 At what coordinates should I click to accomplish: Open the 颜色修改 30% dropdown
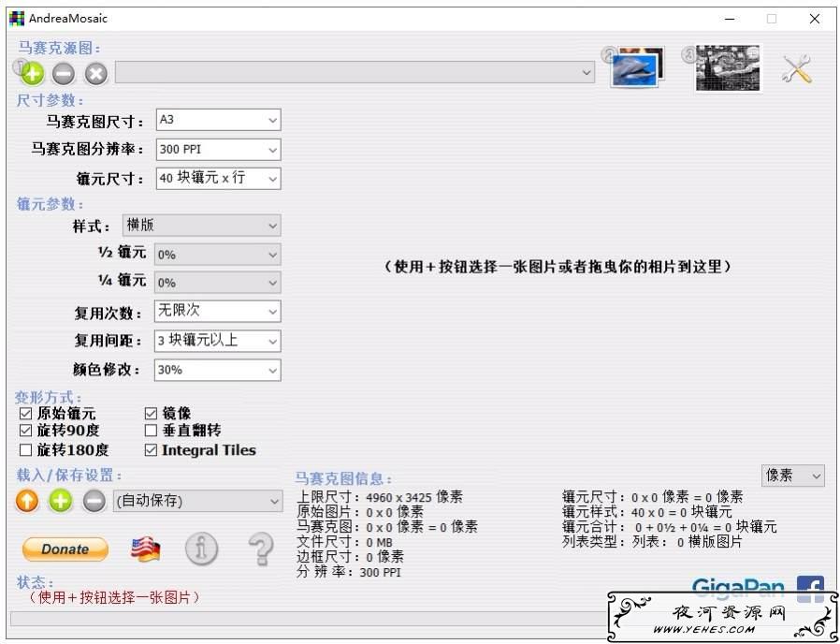(x=218, y=370)
